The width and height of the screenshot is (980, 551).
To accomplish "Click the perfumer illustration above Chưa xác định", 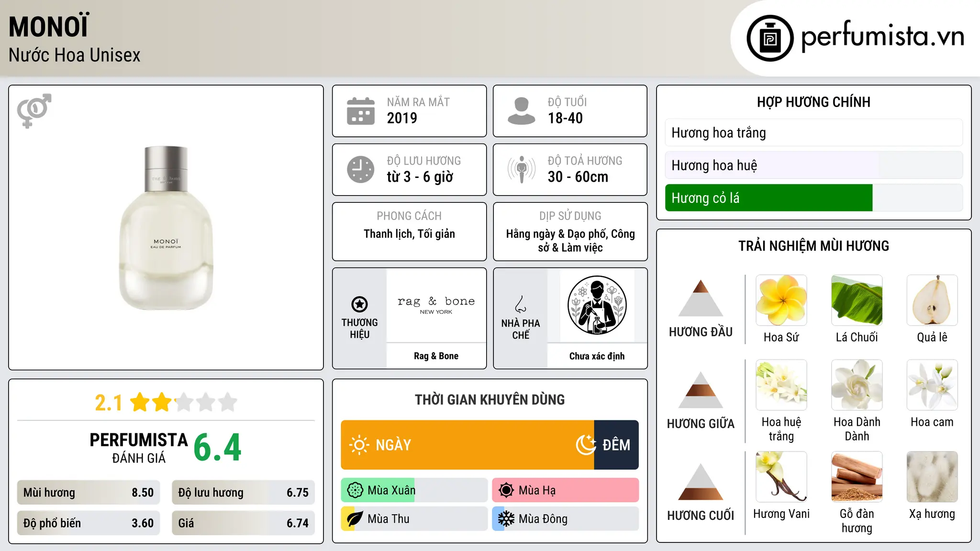I will tap(597, 305).
